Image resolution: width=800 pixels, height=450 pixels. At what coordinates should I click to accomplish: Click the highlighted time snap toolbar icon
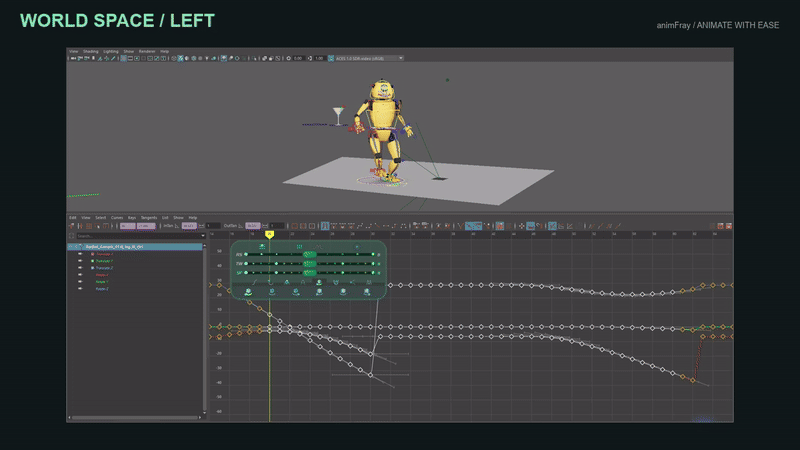(325, 226)
